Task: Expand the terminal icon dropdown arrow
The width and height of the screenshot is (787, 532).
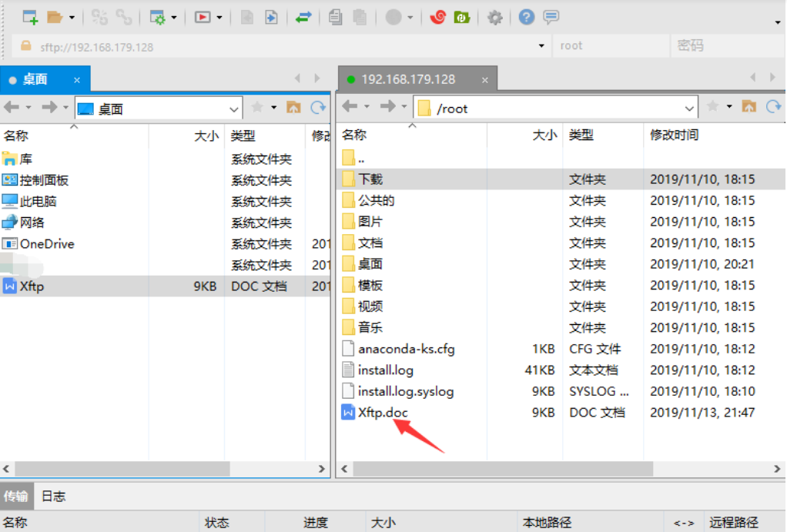Action: coord(219,18)
